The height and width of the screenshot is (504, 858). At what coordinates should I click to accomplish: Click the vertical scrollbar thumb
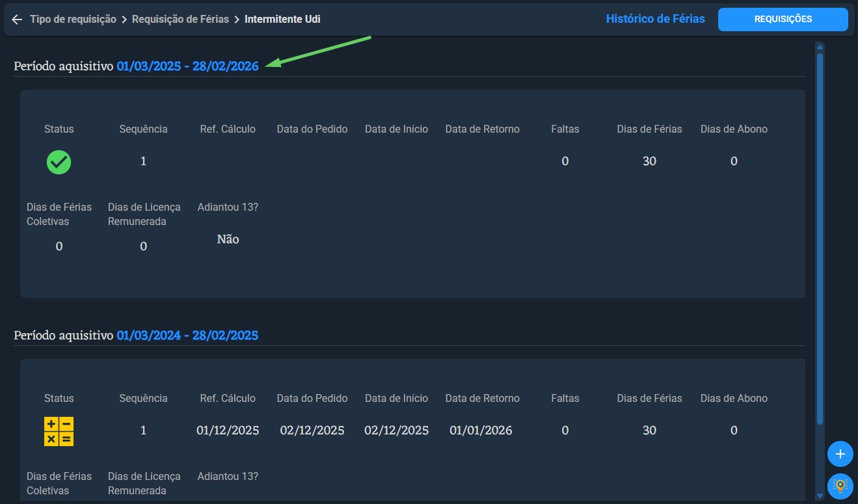point(820,239)
